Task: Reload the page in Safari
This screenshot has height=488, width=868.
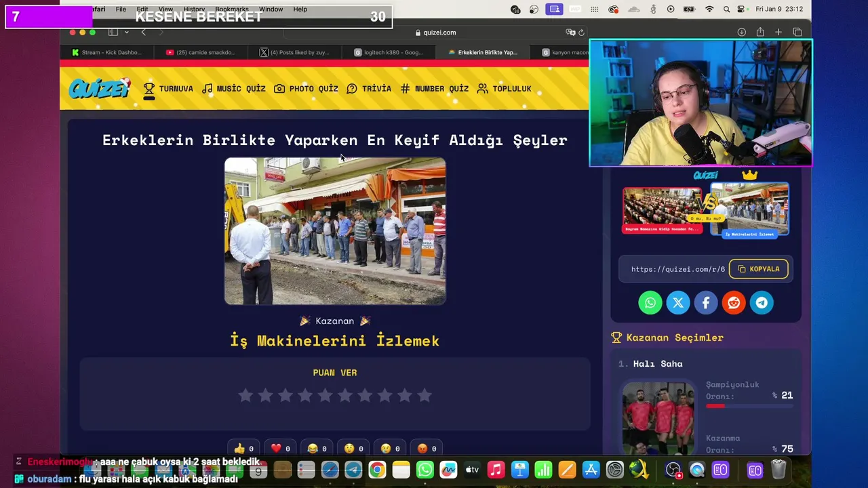Action: point(581,33)
